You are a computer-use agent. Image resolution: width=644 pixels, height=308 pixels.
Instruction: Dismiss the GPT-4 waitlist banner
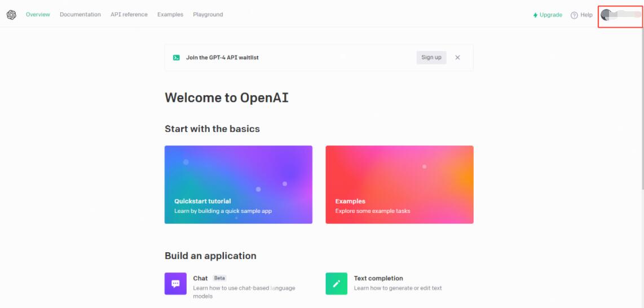pyautogui.click(x=457, y=58)
